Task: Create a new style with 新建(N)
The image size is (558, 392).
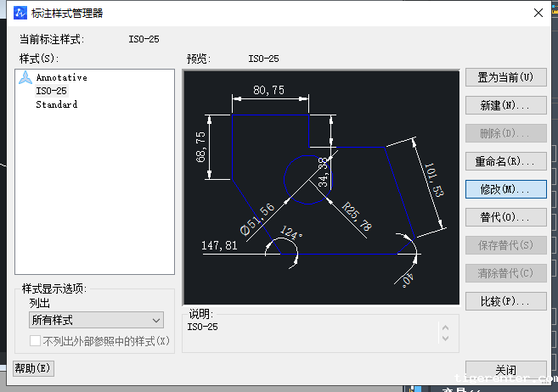Action: pyautogui.click(x=505, y=106)
